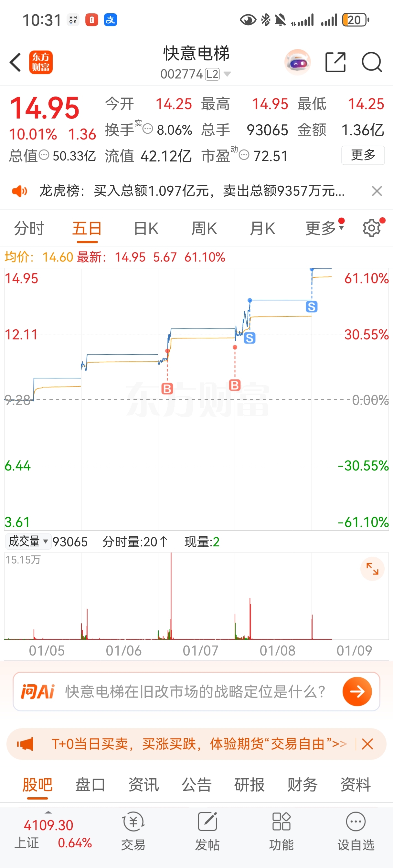Switch to 日K chart tab
Image resolution: width=393 pixels, height=868 pixels.
point(146,228)
